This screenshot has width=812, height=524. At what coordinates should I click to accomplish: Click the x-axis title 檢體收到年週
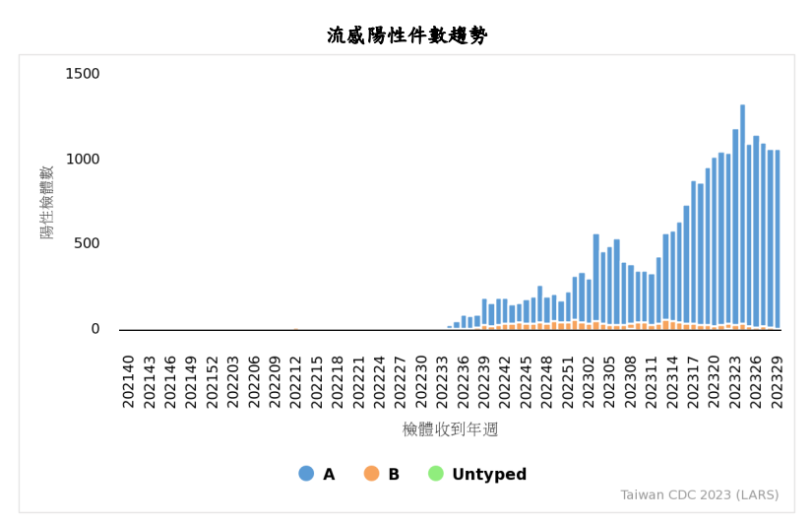[x=450, y=429]
